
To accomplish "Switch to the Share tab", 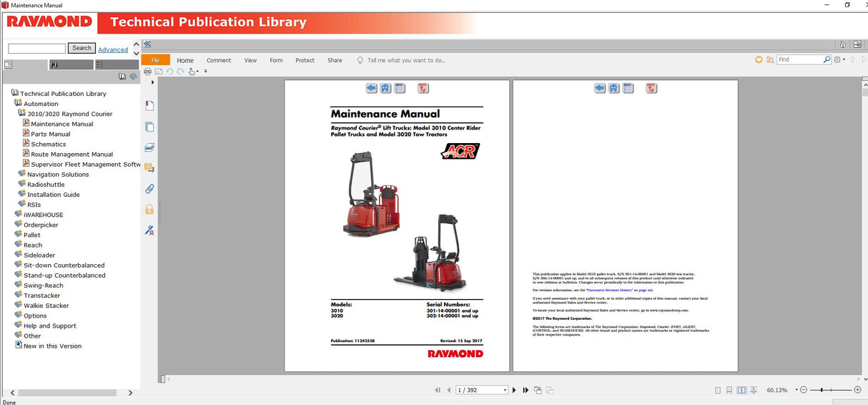I will pyautogui.click(x=335, y=60).
